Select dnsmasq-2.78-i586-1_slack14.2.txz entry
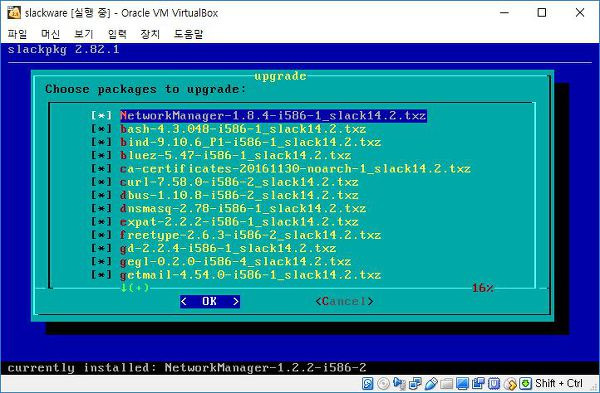The height and width of the screenshot is (393, 600). pos(243,209)
